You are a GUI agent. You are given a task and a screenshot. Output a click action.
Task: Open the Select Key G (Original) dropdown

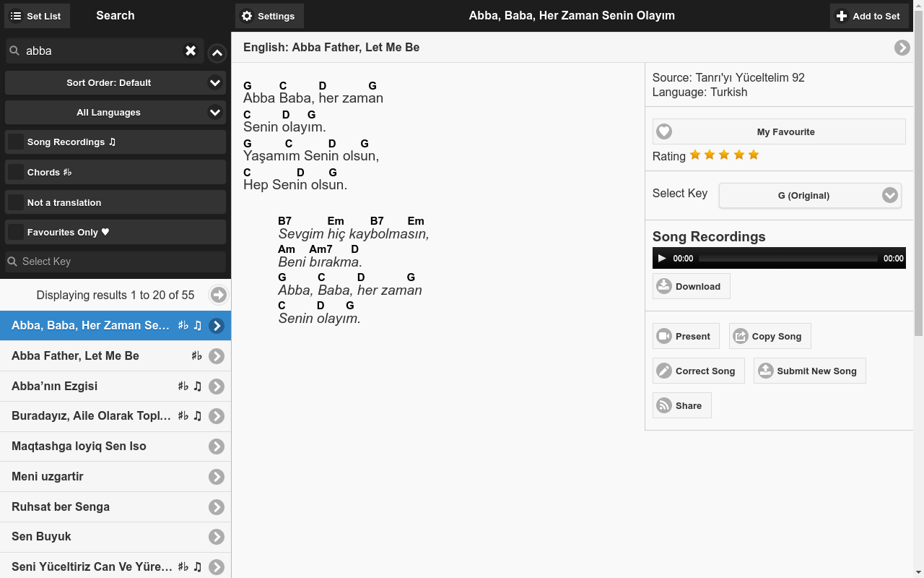809,195
